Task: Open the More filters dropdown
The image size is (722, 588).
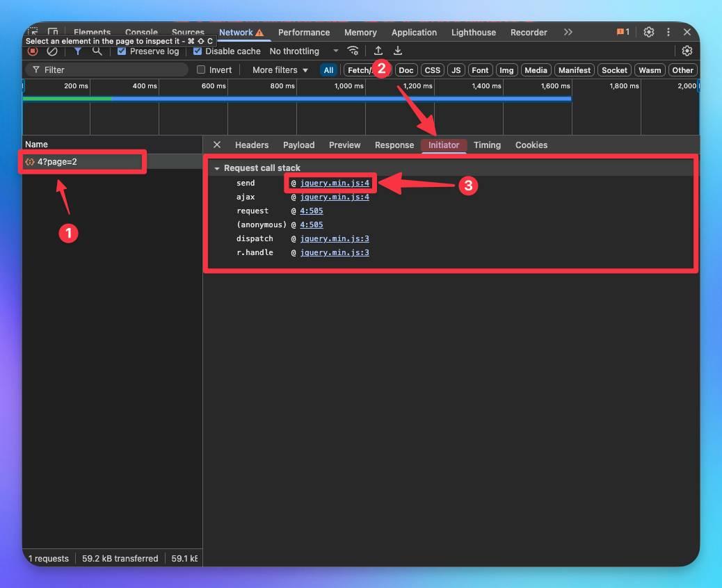Action: pos(280,70)
